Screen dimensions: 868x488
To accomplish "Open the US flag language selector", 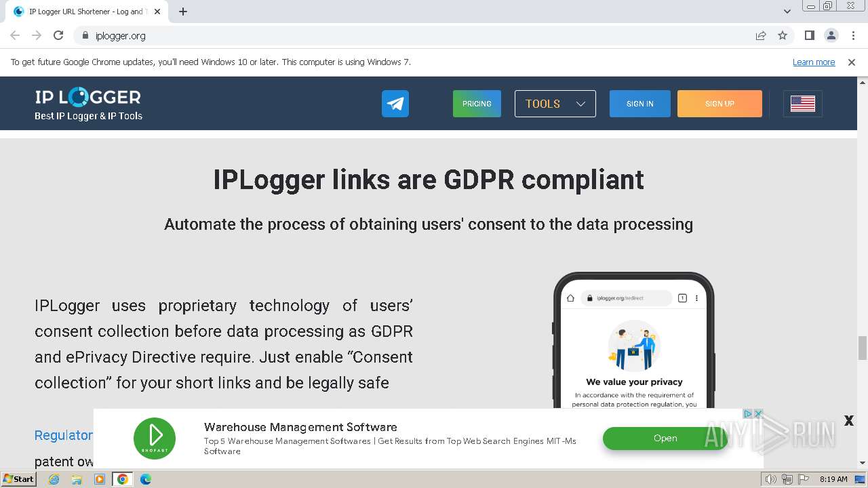I will point(803,104).
